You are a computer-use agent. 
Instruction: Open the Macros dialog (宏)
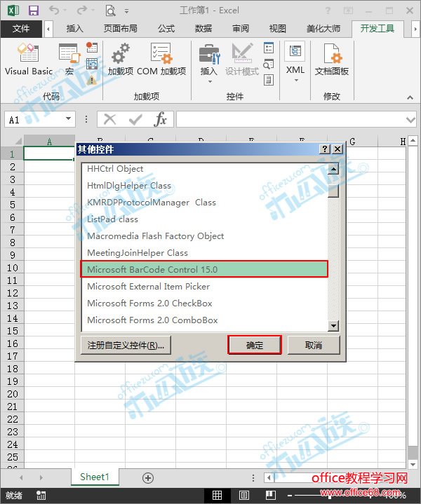click(x=69, y=60)
